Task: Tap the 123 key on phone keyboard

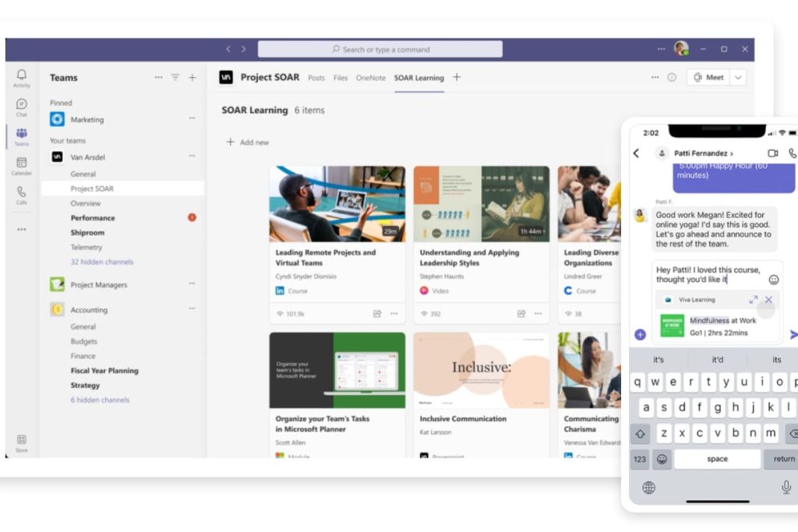Action: (x=640, y=459)
